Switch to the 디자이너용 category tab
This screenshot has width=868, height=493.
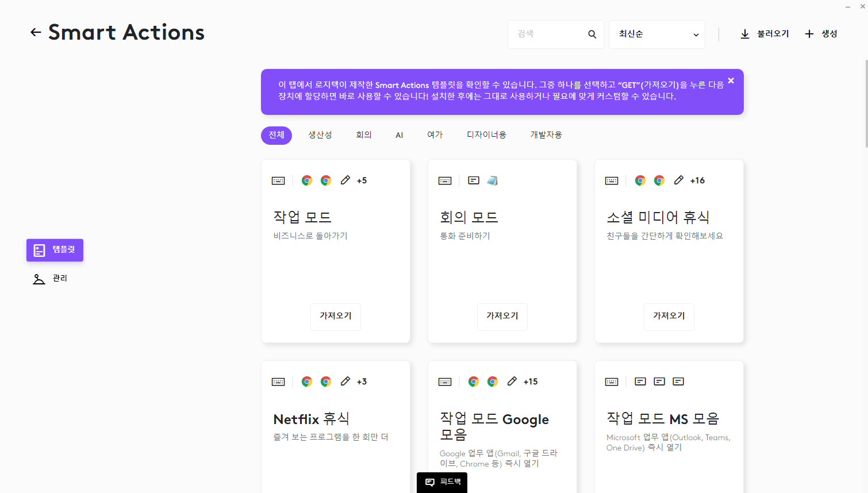tap(486, 135)
